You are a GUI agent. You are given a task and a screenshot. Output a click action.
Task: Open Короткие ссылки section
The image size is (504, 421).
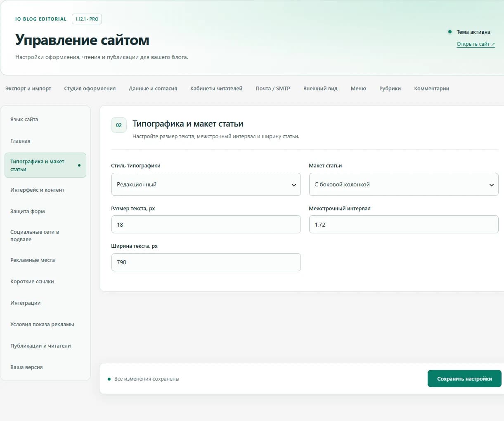coord(45,282)
